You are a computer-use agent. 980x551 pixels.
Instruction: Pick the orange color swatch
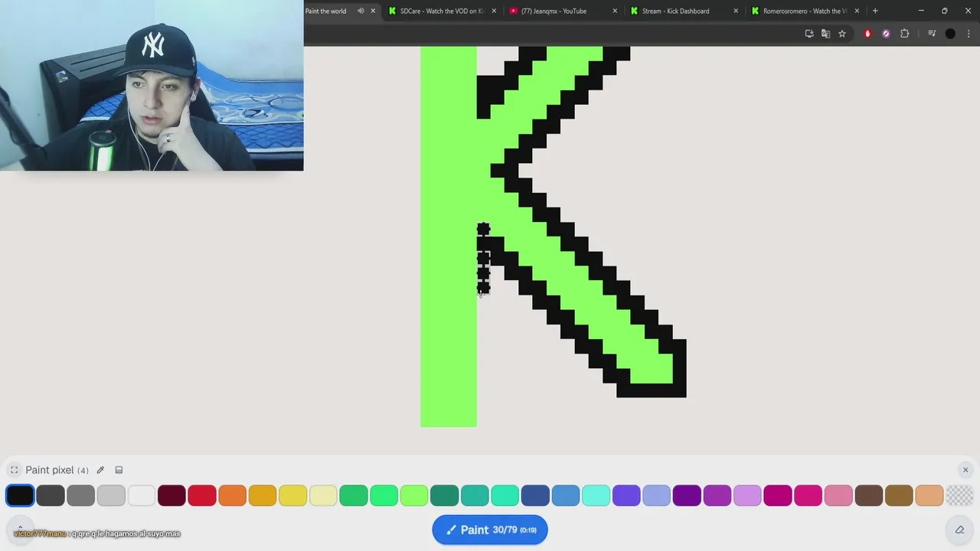pos(232,495)
